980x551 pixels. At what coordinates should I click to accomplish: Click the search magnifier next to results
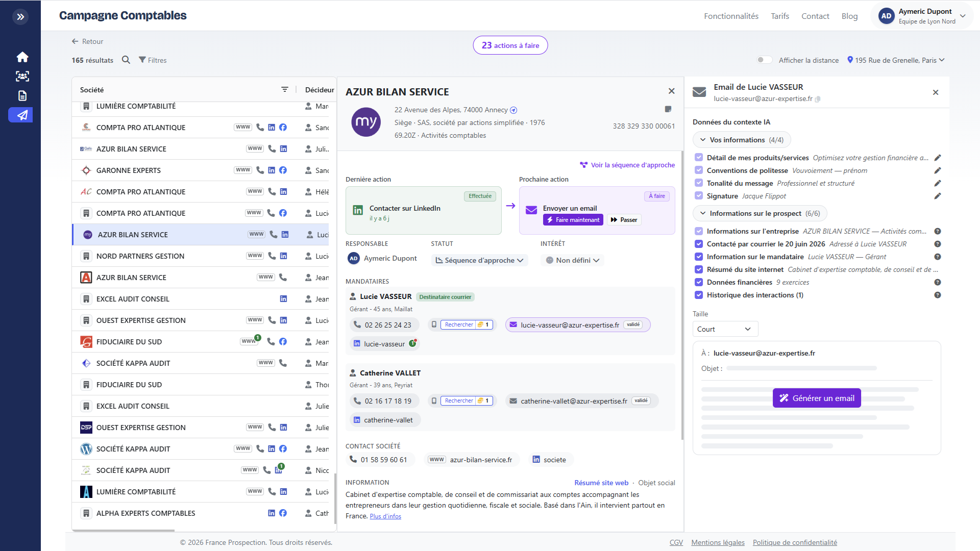pyautogui.click(x=126, y=60)
